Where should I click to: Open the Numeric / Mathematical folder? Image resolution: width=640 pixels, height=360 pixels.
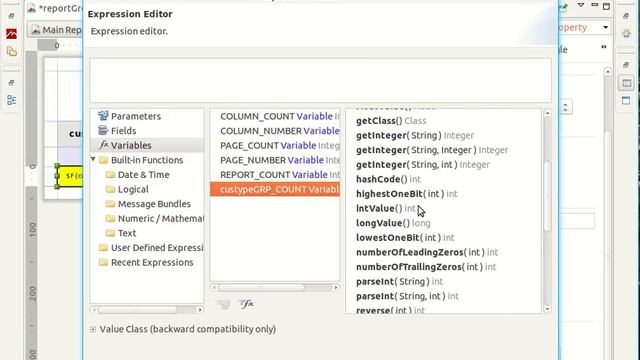tap(160, 219)
